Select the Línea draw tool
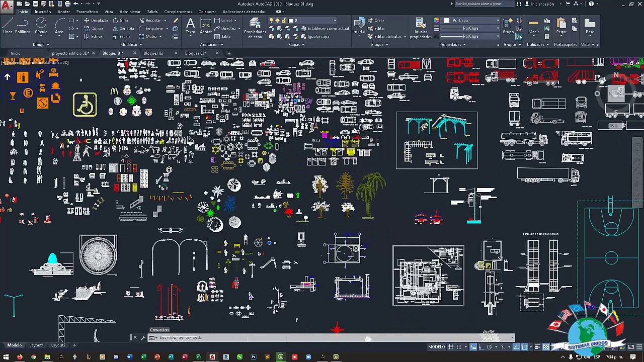This screenshot has height=362, width=644. point(8,26)
